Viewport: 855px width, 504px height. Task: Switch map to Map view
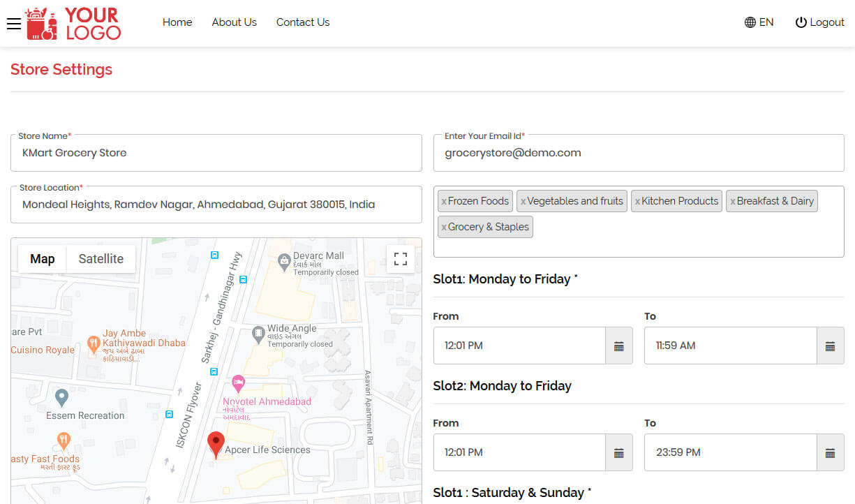coord(43,259)
